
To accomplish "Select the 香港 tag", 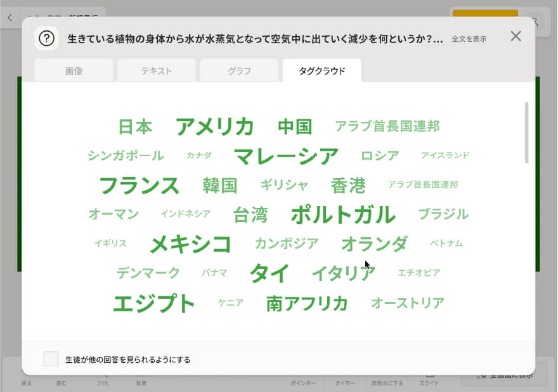I will (348, 186).
